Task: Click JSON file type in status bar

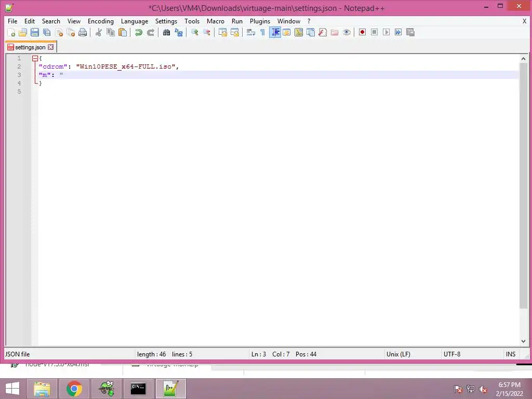Action: pyautogui.click(x=17, y=354)
